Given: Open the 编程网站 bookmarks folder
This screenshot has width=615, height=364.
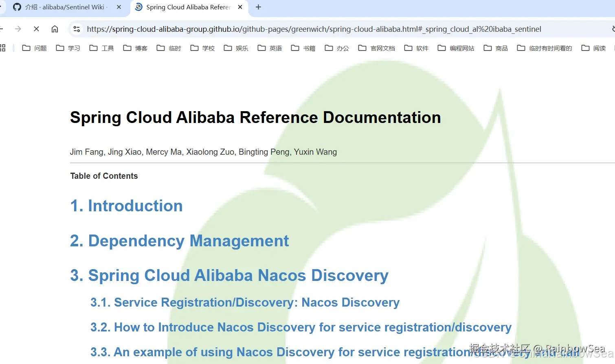Looking at the screenshot, I should point(456,48).
